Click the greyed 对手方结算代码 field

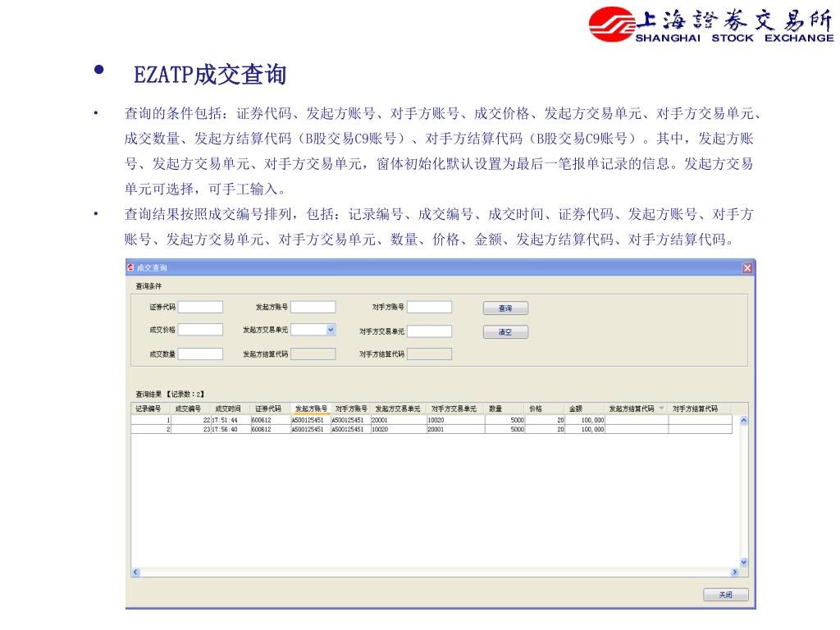tap(430, 354)
